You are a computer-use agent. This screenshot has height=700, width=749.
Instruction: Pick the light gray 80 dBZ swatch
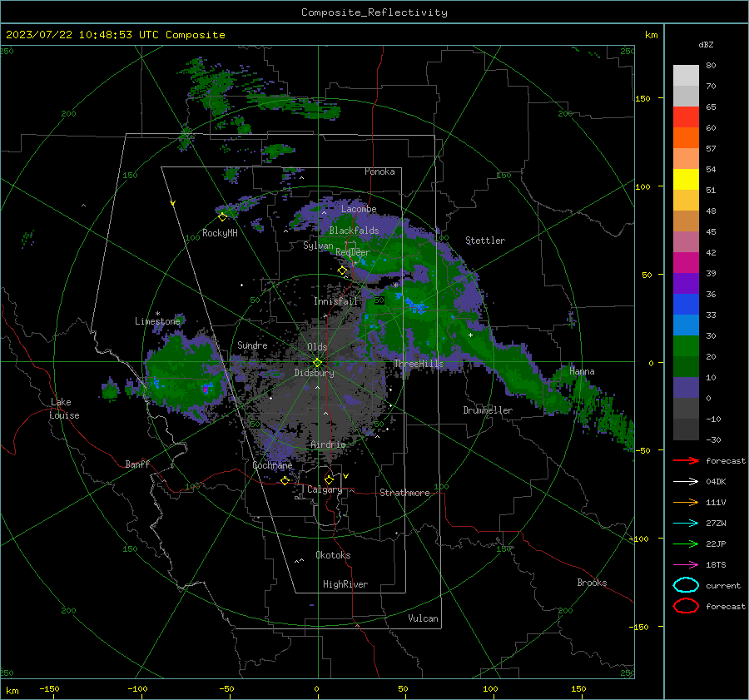coord(686,76)
